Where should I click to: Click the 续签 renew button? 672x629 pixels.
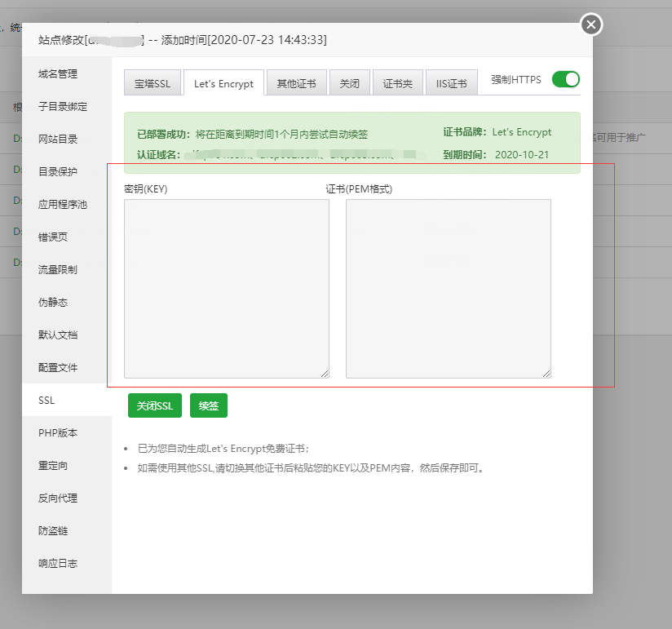point(209,405)
